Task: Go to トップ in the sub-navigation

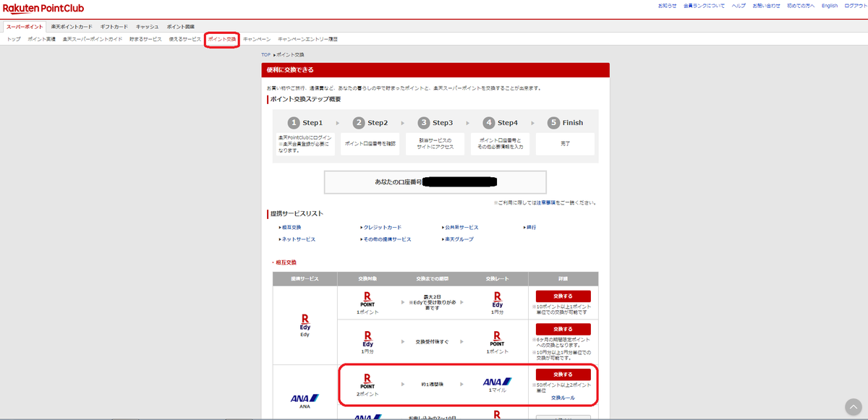Action: coord(14,39)
